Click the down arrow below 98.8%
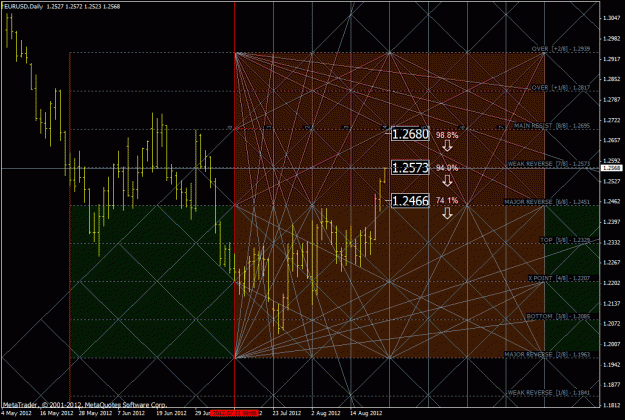Image resolution: width=625 pixels, height=420 pixels. pyautogui.click(x=447, y=146)
